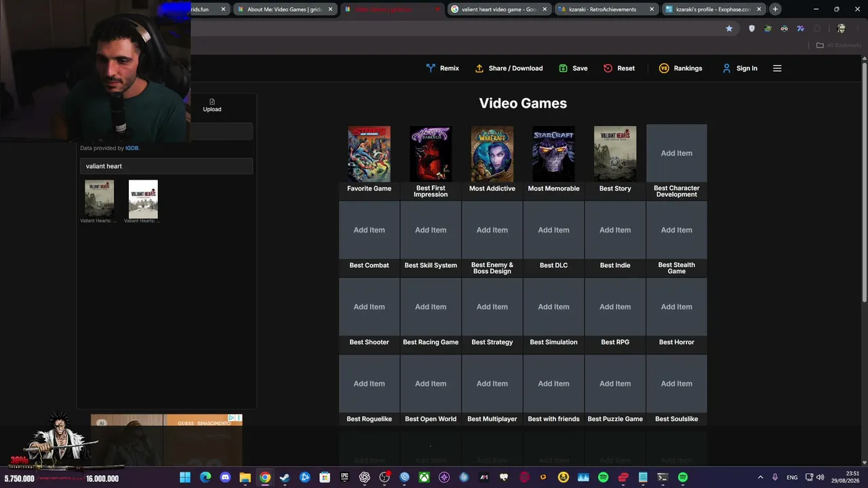
Task: Click the shield extension icon in the toolbar
Action: [751, 28]
